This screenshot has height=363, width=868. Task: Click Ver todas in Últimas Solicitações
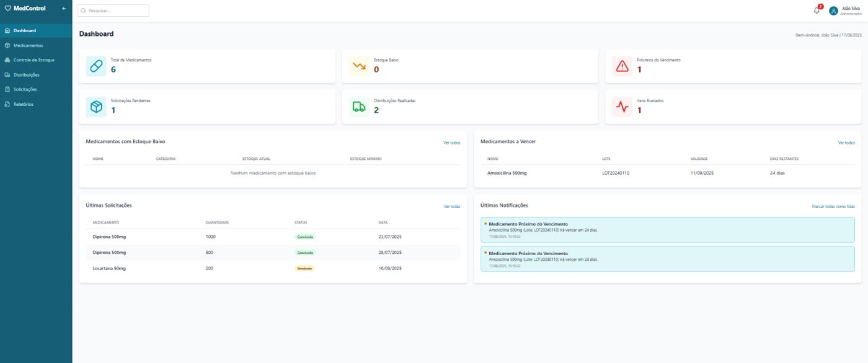[x=451, y=206]
